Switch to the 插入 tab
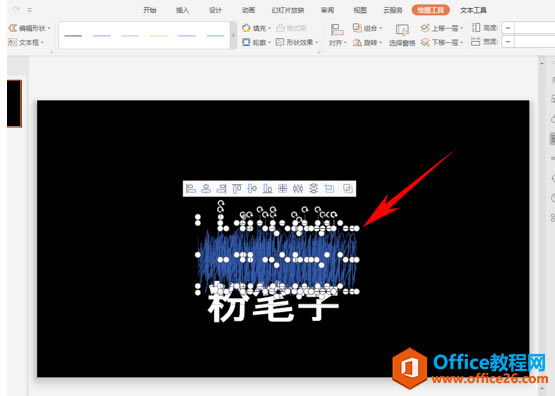 pyautogui.click(x=183, y=10)
